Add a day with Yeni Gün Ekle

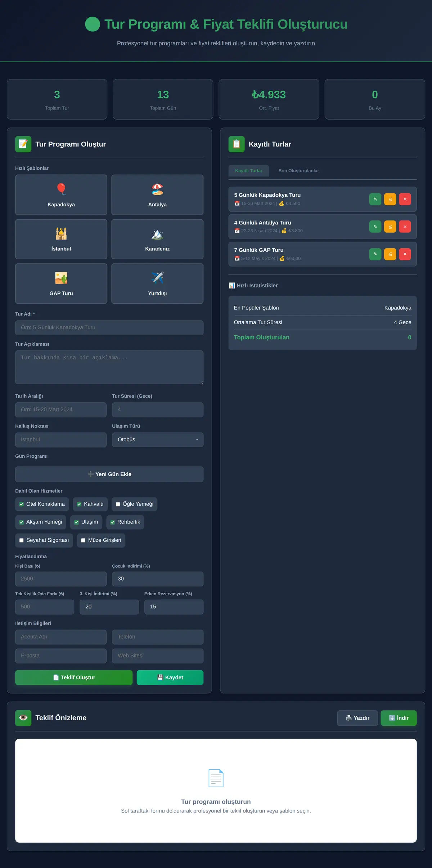(109, 474)
